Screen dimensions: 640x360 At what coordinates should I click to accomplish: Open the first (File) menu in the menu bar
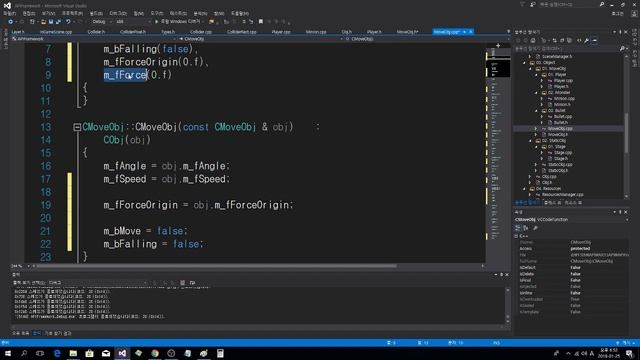pyautogui.click(x=9, y=13)
